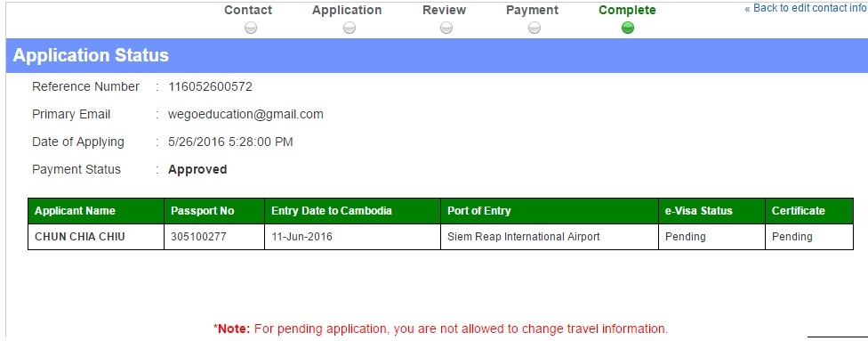The width and height of the screenshot is (868, 341).
Task: Click the primary email wegoeducation@gmail.com
Action: tap(245, 114)
